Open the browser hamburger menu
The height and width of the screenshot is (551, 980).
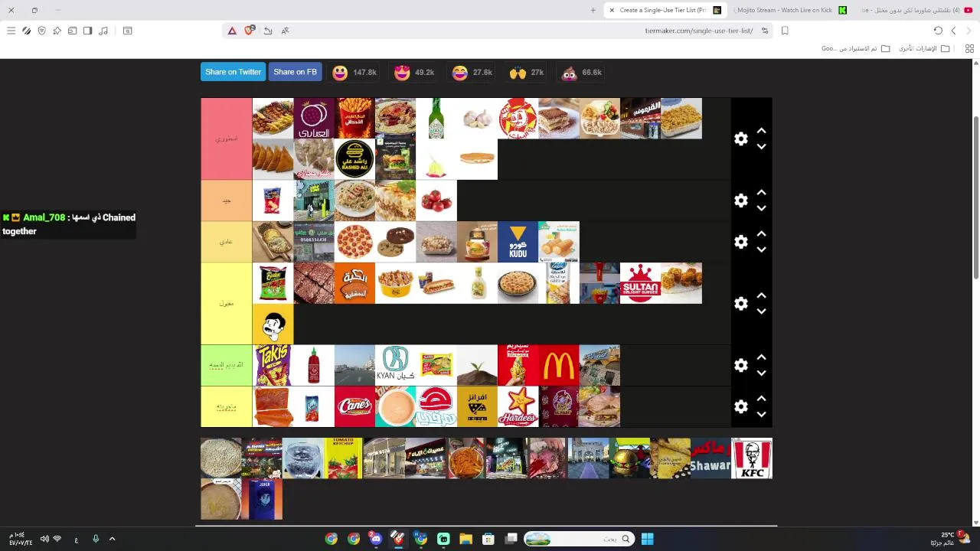[11, 31]
